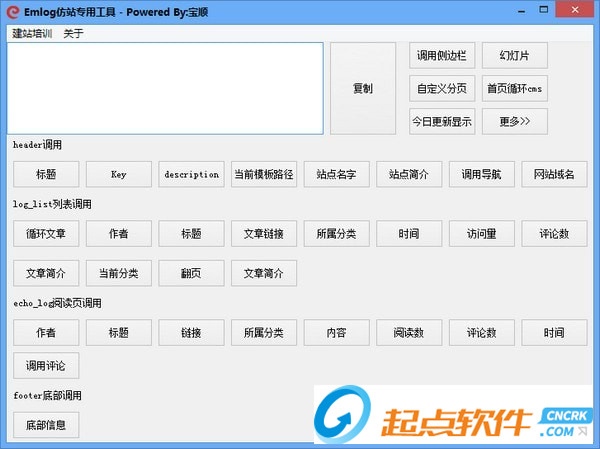Image resolution: width=600 pixels, height=449 pixels.
Task: Click the 调用评论 button
Action: pyautogui.click(x=46, y=366)
